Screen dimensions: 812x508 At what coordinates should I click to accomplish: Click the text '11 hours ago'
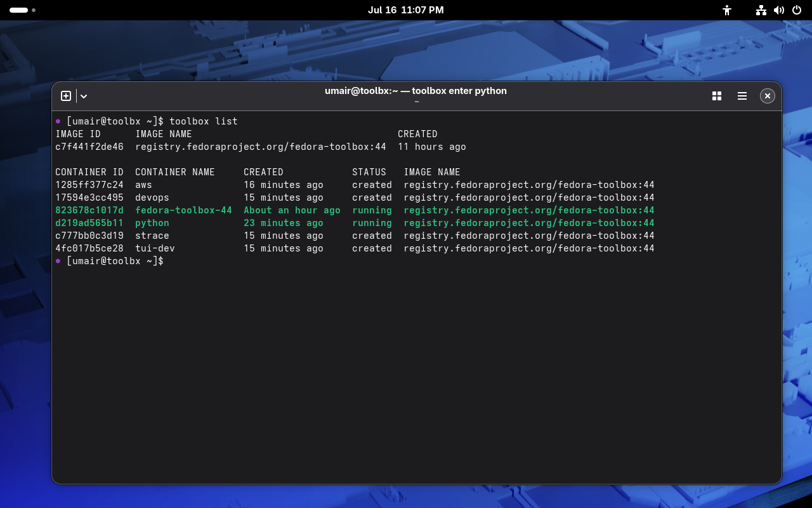tap(432, 147)
